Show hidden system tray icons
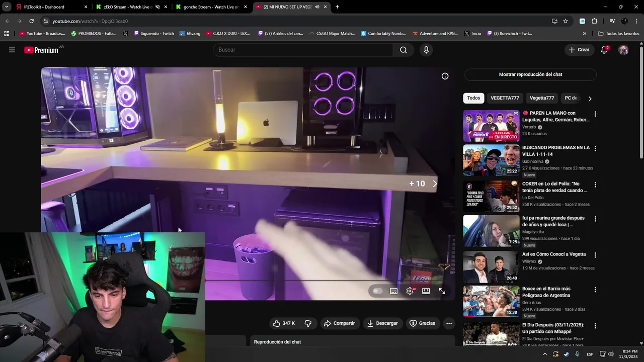Viewport: 644px width, 362px height. tap(544, 354)
